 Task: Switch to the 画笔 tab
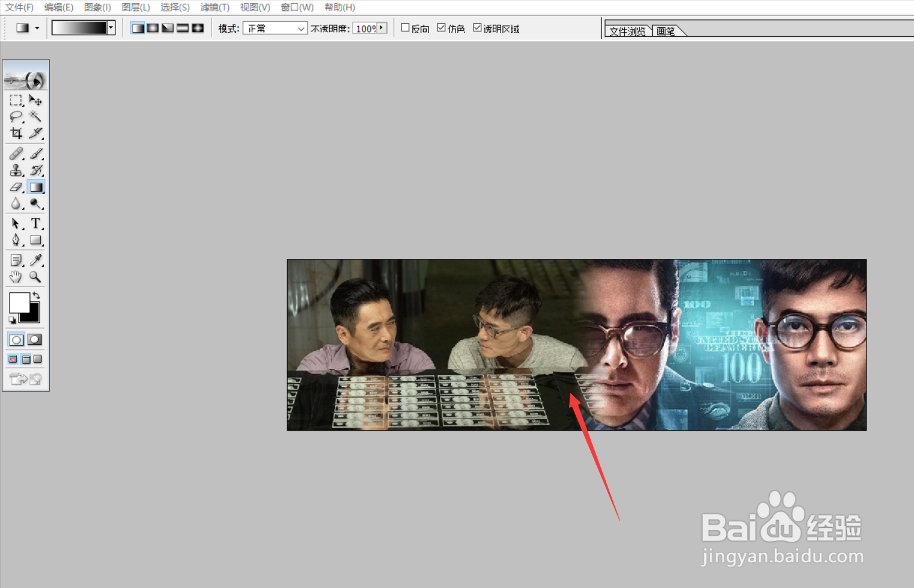tap(666, 31)
